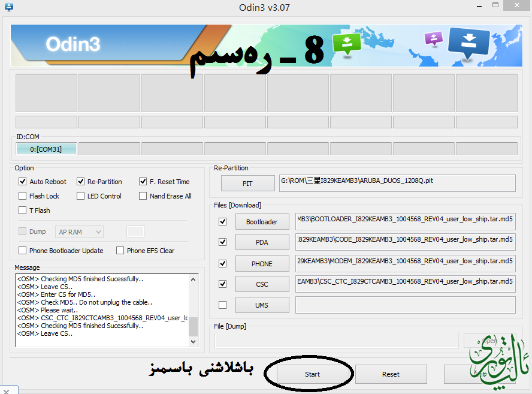
Task: Click the PDA file button
Action: click(x=262, y=242)
